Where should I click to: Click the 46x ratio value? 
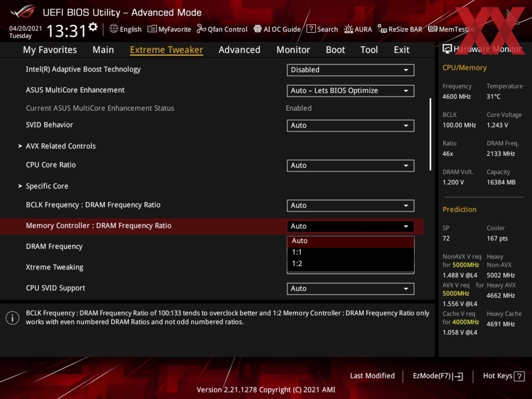448,154
